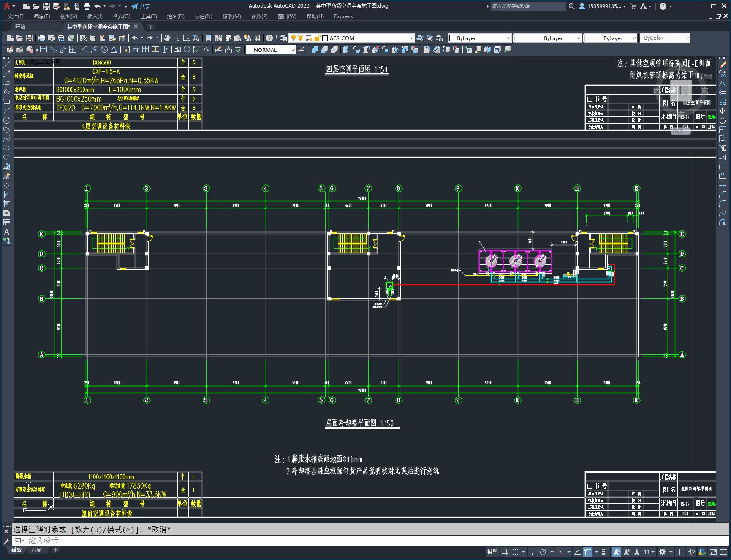Toggle isometric drafting in status bar

coord(560,552)
